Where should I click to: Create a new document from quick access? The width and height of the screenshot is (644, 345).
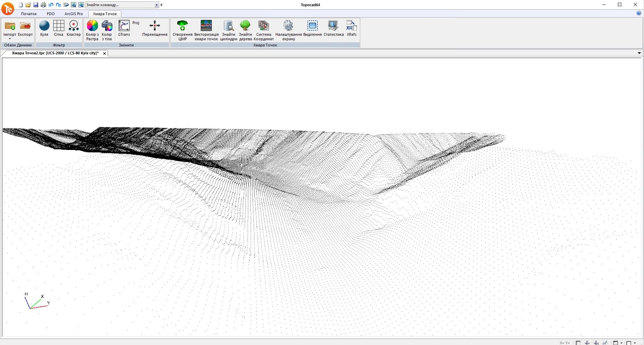pyautogui.click(x=21, y=5)
